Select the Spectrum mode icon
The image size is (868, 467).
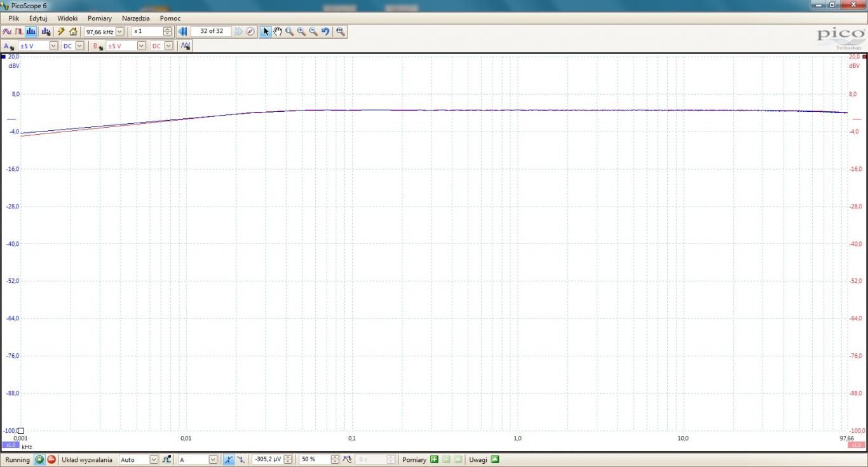[x=31, y=31]
